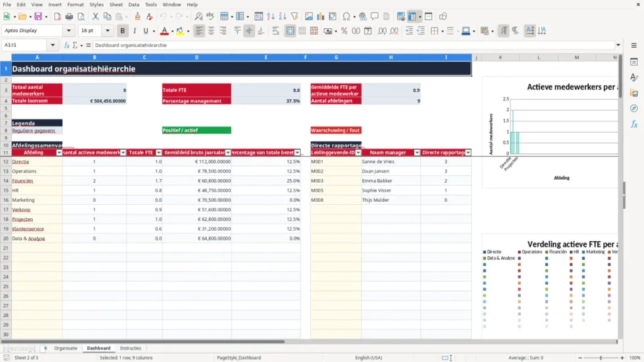Insert an image
The width and height of the screenshot is (644, 362).
[x=309, y=16]
